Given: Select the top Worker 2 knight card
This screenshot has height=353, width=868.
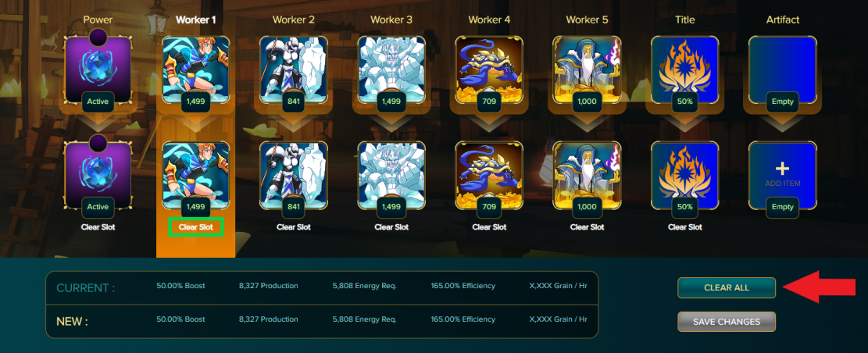Looking at the screenshot, I should [x=294, y=70].
